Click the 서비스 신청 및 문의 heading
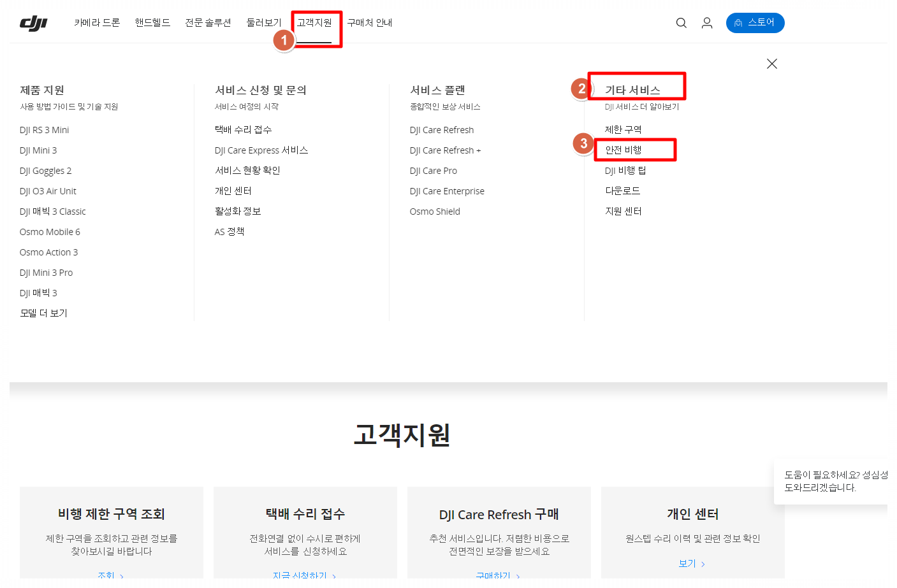Image resolution: width=897 pixels, height=588 pixels. pos(261,90)
